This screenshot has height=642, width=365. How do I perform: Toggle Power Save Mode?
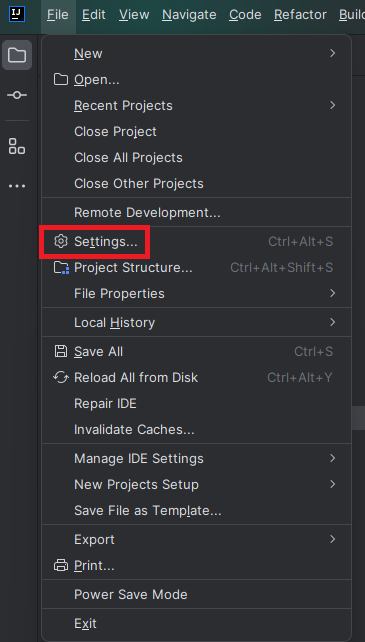point(197,594)
